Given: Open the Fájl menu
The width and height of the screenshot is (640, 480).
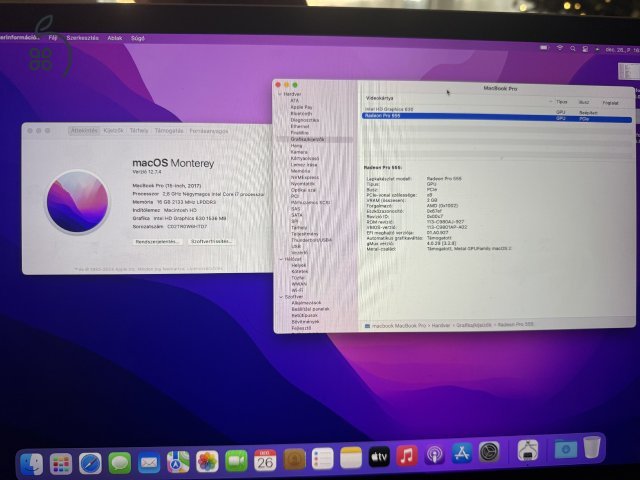Looking at the screenshot, I should point(53,38).
